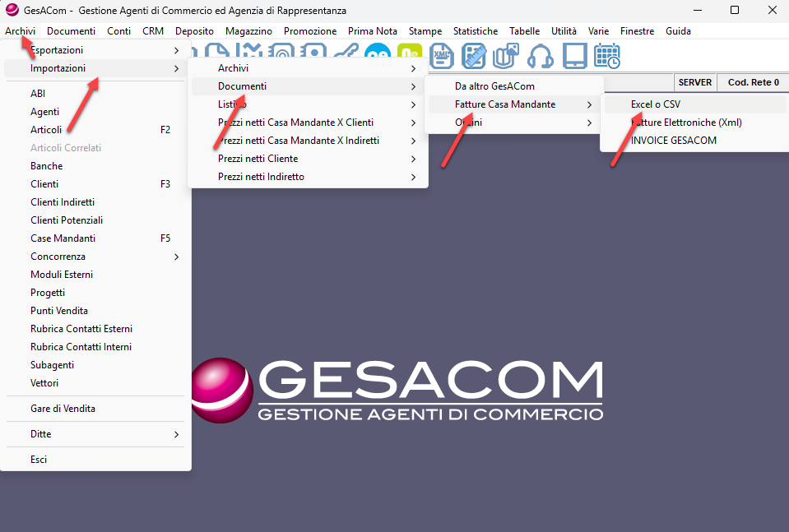Image resolution: width=789 pixels, height=532 pixels.
Task: Open the Banche menu entry
Action: click(x=95, y=166)
